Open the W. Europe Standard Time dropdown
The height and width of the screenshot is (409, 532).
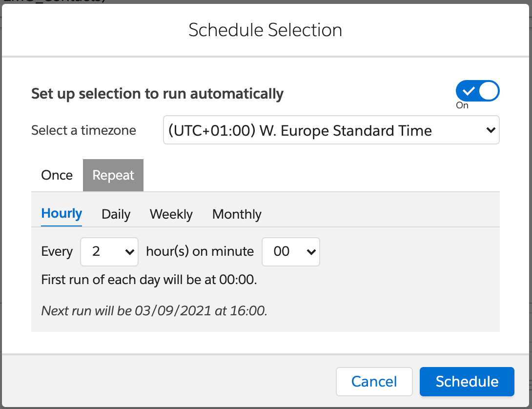(x=331, y=130)
